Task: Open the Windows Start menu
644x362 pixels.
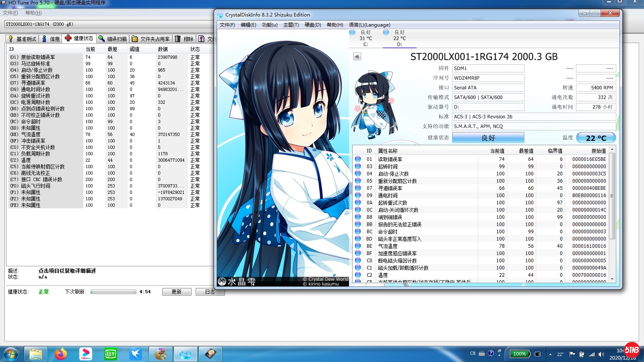Action: [11, 354]
